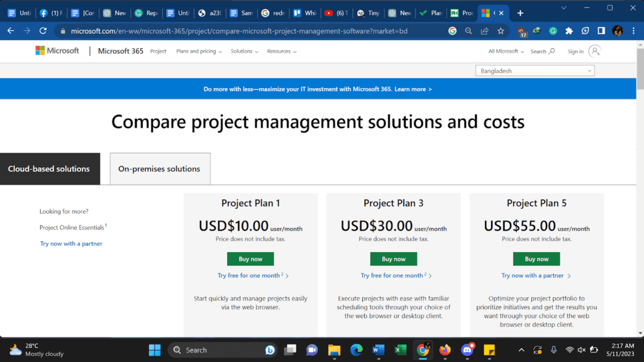
Task: Click the Microsoft logo
Action: coord(57,51)
